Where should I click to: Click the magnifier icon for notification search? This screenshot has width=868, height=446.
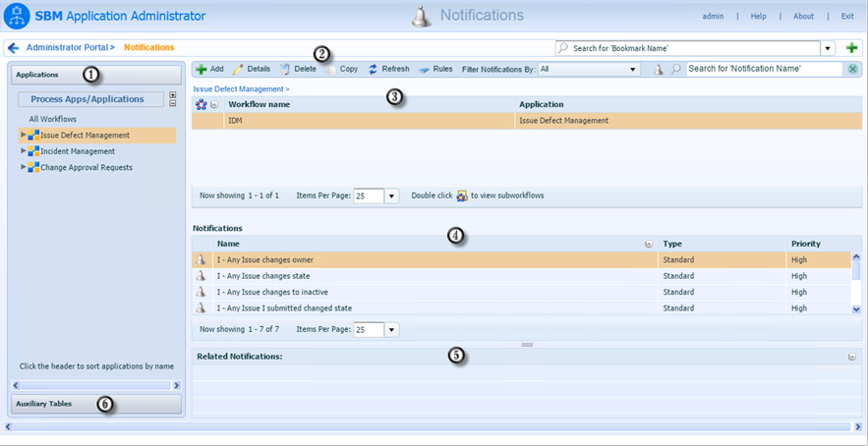[x=675, y=69]
